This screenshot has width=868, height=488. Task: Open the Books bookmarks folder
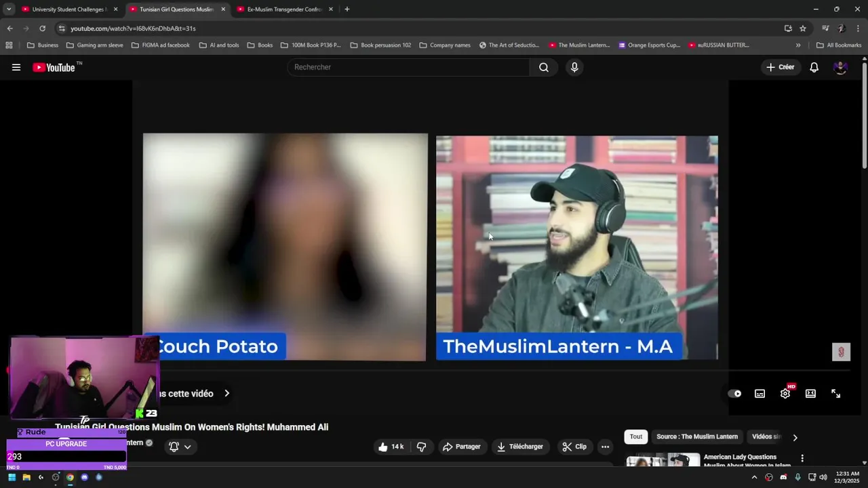click(260, 45)
